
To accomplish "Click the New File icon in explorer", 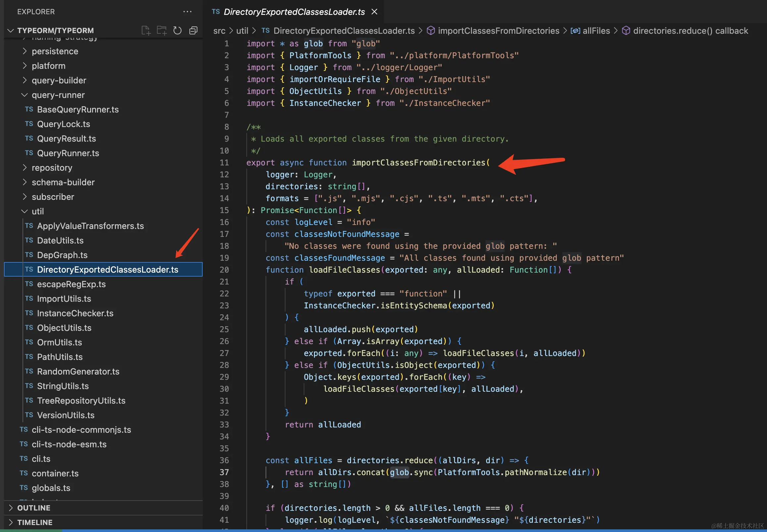I will 146,30.
